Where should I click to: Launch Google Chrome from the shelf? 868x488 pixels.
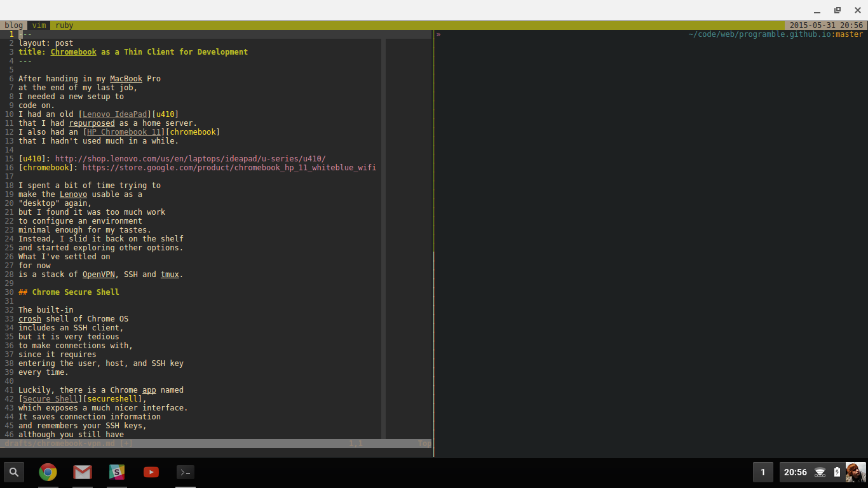pos(48,472)
